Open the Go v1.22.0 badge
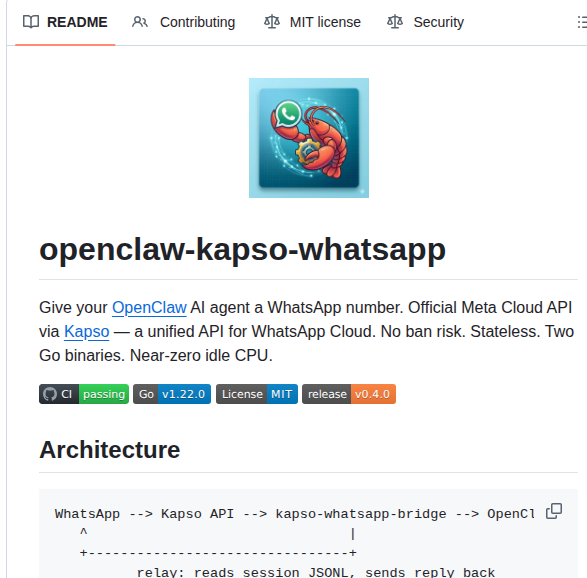 coord(172,394)
